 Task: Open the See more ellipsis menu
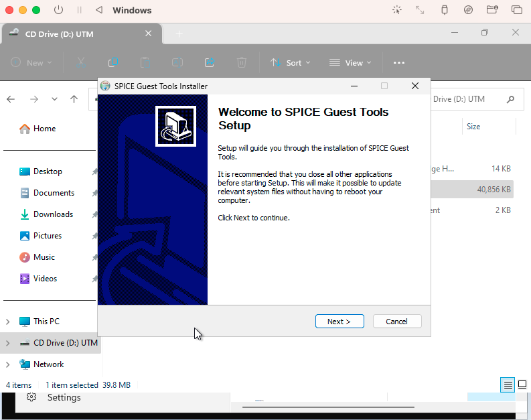tap(399, 63)
